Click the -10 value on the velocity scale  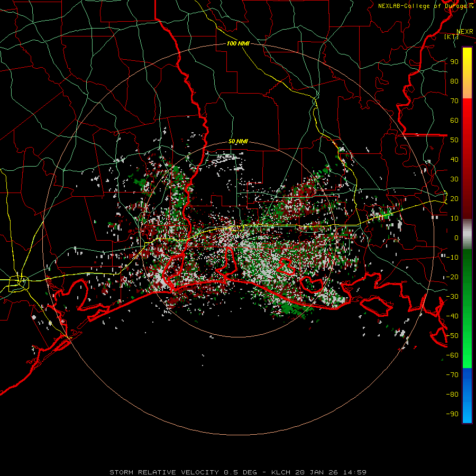(452, 258)
